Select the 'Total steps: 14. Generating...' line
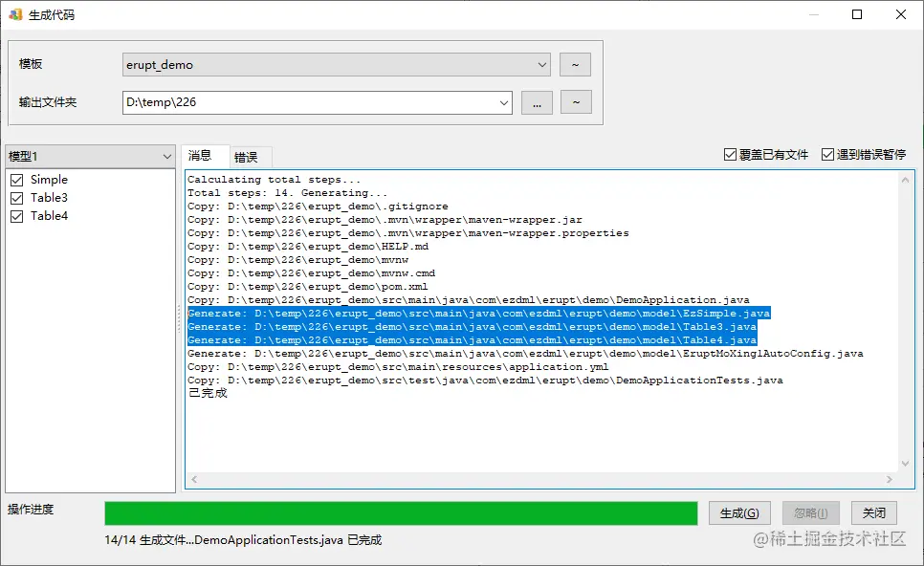The image size is (924, 566). point(288,193)
